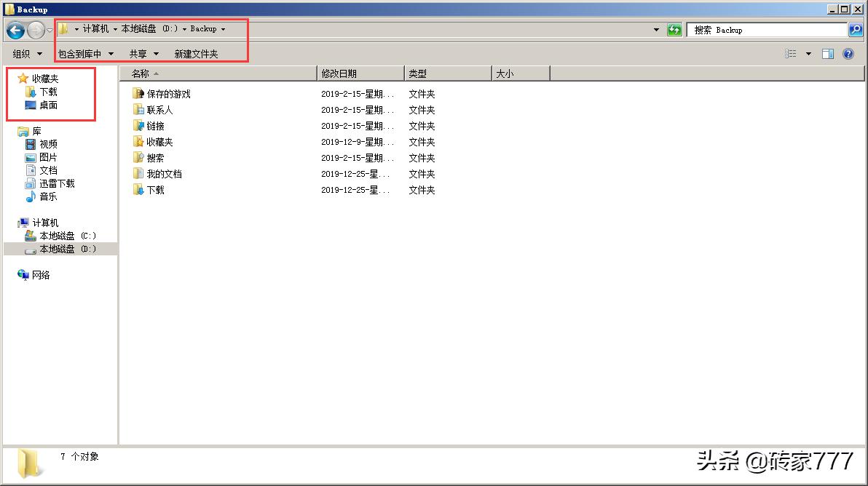Open the 图片 library
This screenshot has width=868, height=486.
pyautogui.click(x=48, y=158)
